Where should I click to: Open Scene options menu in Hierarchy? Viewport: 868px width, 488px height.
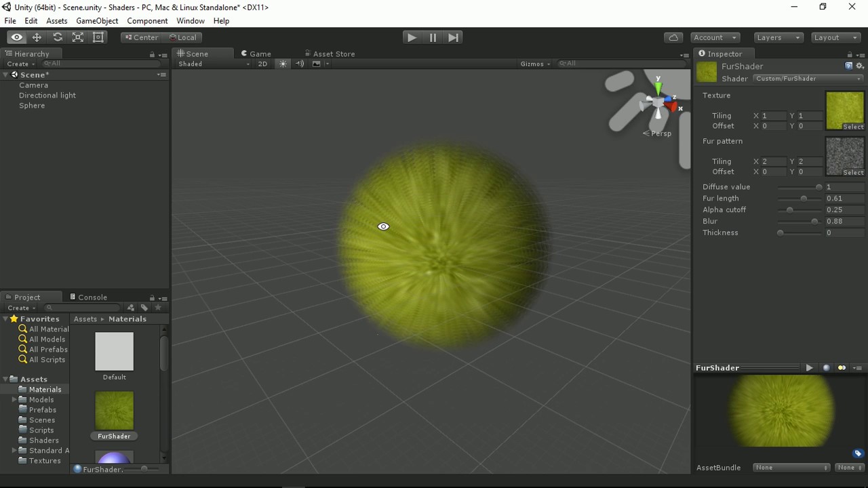[x=161, y=75]
